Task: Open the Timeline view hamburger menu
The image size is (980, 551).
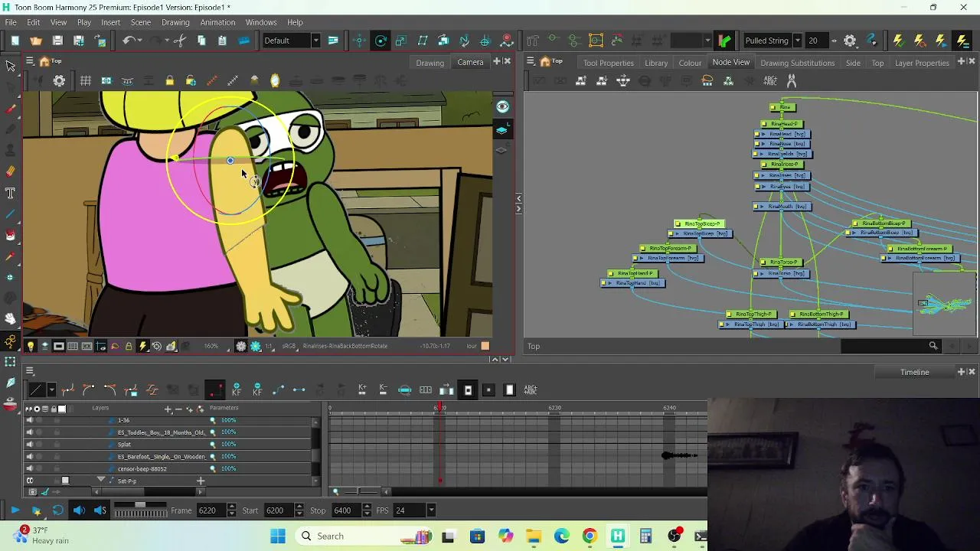Action: pyautogui.click(x=29, y=372)
